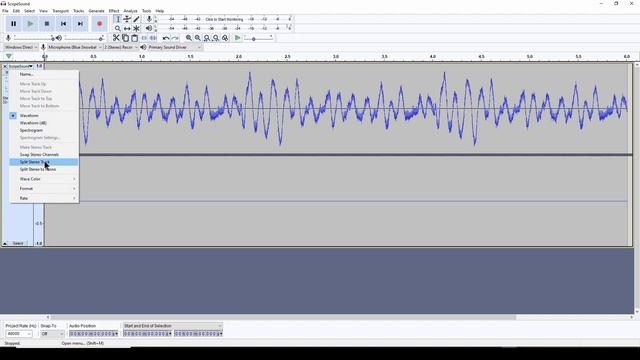This screenshot has height=360, width=640.
Task: Click the Fit Project zoom icon
Action: click(x=216, y=38)
